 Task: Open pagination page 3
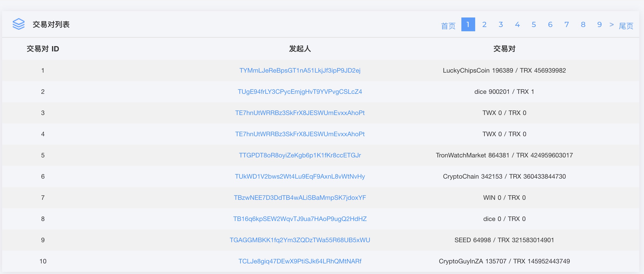pyautogui.click(x=501, y=24)
